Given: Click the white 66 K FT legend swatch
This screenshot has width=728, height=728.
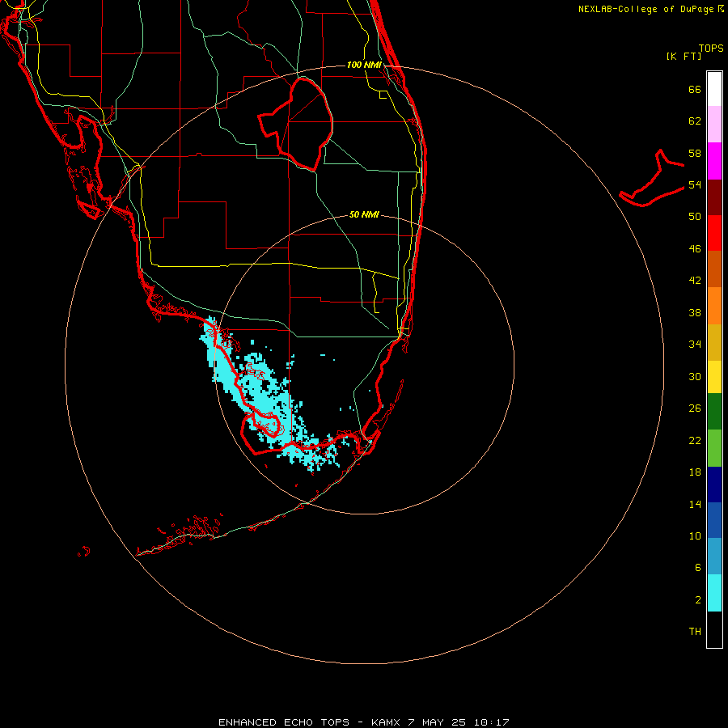Looking at the screenshot, I should click(x=714, y=89).
